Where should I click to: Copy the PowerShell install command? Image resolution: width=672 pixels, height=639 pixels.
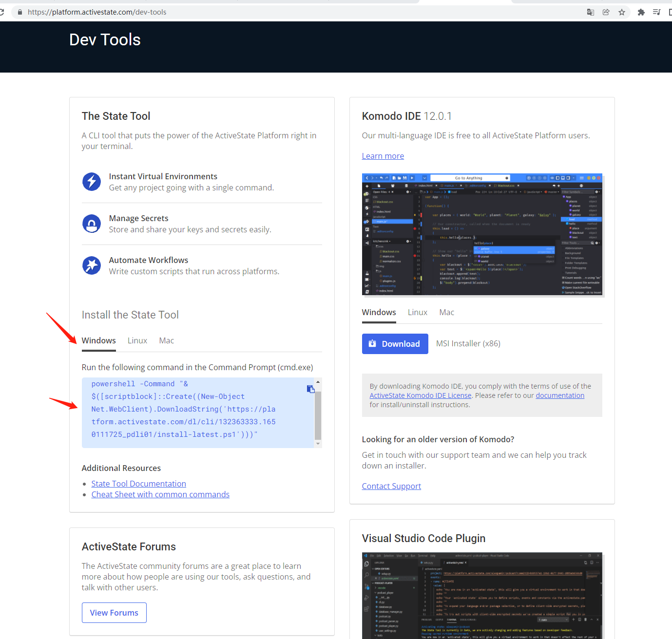click(310, 389)
